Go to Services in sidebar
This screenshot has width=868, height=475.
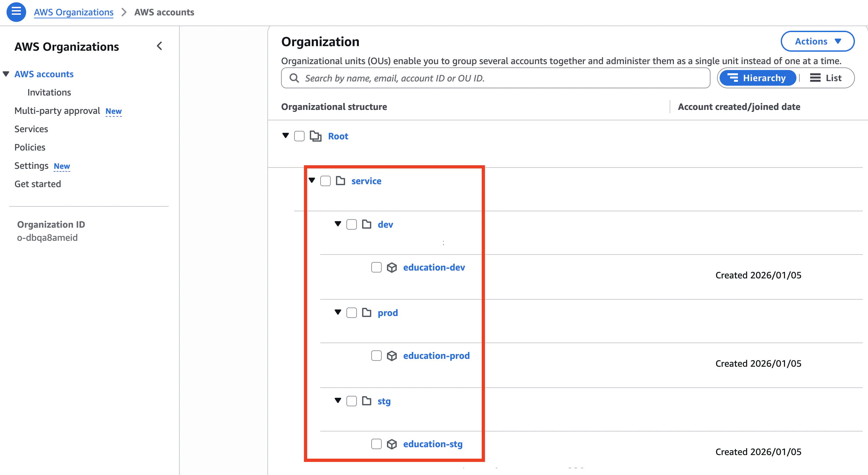click(31, 129)
